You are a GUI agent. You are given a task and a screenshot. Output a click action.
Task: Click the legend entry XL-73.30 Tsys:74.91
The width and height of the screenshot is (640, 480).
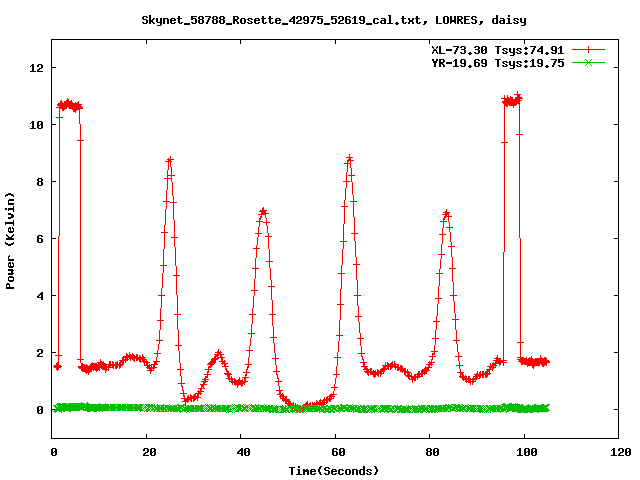click(x=498, y=50)
